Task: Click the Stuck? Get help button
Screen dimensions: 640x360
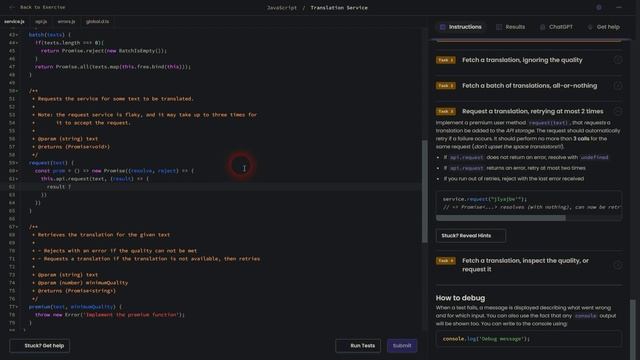Action: point(40,346)
